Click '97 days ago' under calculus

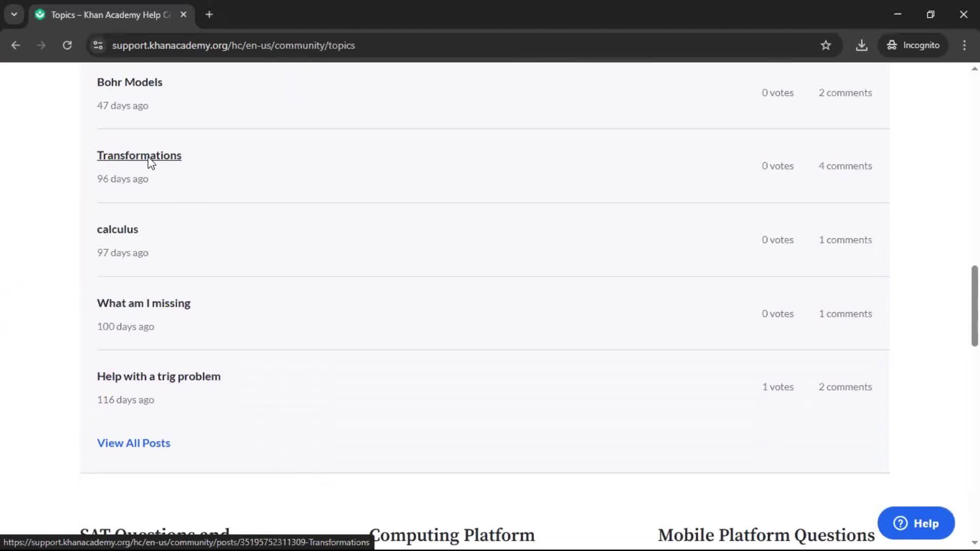point(122,253)
